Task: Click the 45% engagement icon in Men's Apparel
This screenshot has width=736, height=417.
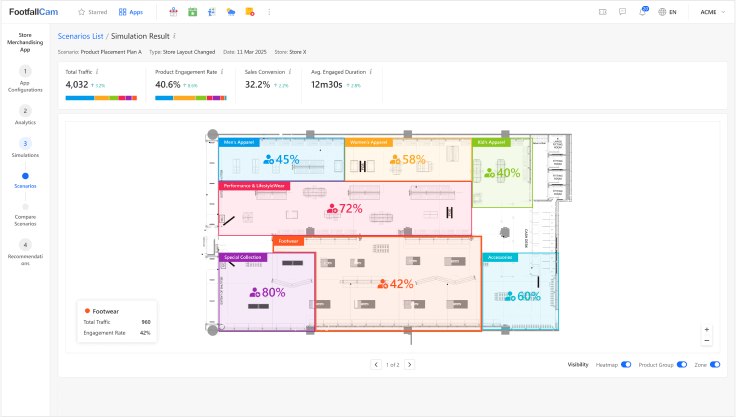Action: tap(268, 160)
